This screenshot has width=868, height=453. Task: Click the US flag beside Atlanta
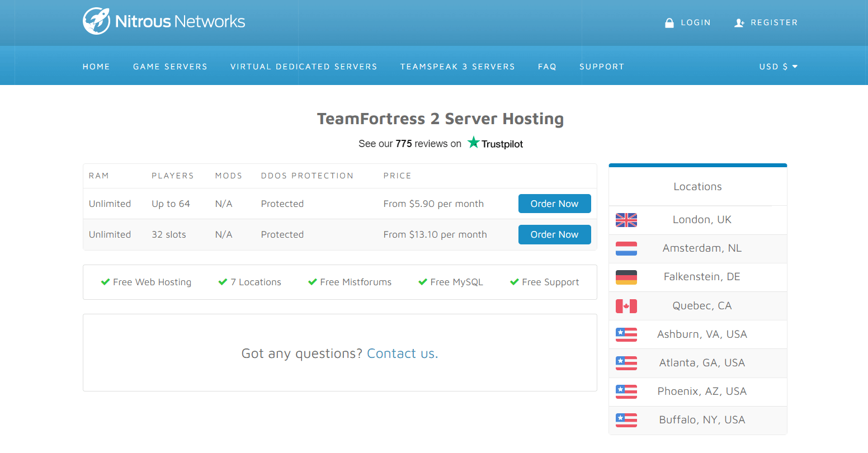pyautogui.click(x=626, y=363)
